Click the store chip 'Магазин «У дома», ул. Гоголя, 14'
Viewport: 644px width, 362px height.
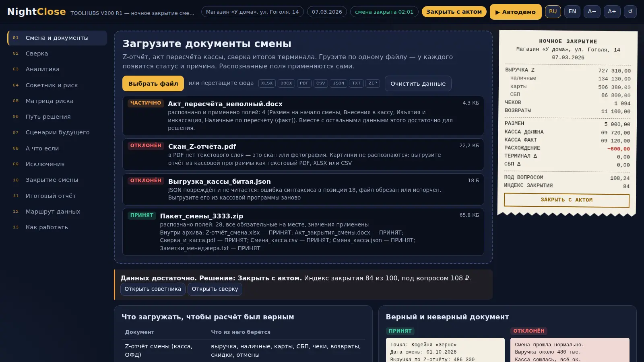pos(252,12)
